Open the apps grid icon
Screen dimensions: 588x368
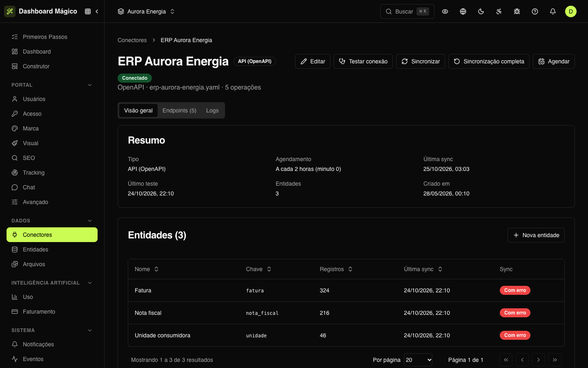(x=88, y=11)
